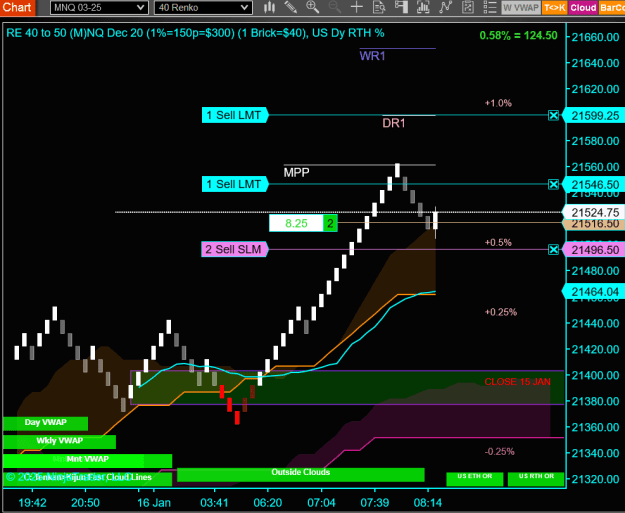Switch to the Chart tab
This screenshot has height=513, width=625.
18,7
